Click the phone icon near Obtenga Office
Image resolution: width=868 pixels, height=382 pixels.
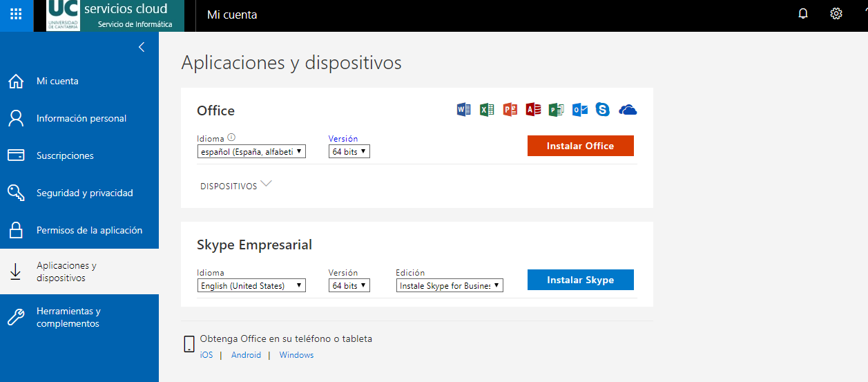click(x=189, y=345)
